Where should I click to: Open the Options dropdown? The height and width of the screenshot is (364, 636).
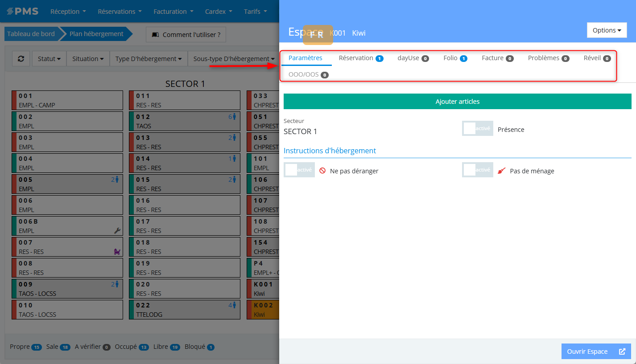tap(607, 30)
